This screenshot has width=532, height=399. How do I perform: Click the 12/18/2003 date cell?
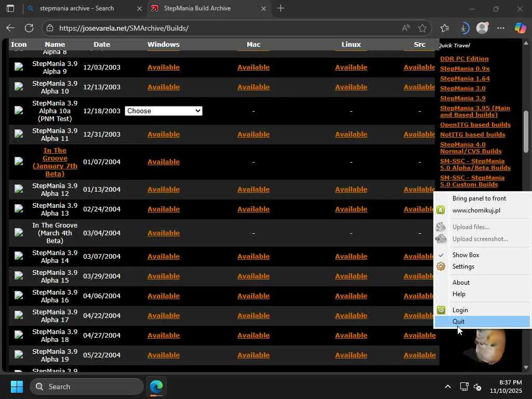[x=102, y=111]
